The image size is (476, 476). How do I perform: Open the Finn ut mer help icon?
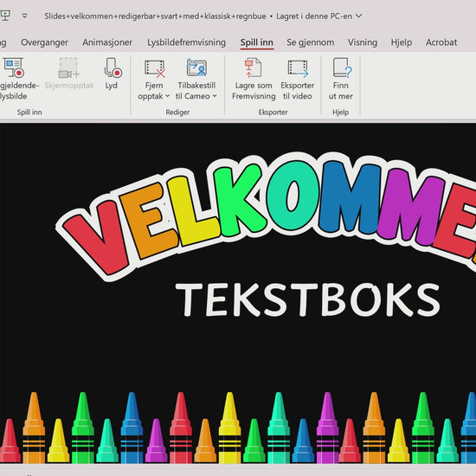tap(342, 68)
